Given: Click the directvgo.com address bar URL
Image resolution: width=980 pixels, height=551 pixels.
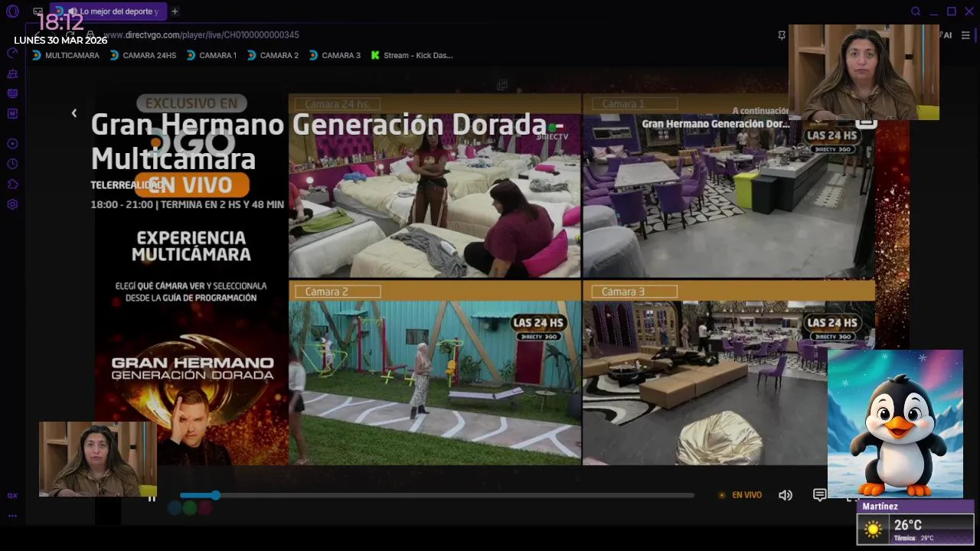Looking at the screenshot, I should [x=201, y=35].
